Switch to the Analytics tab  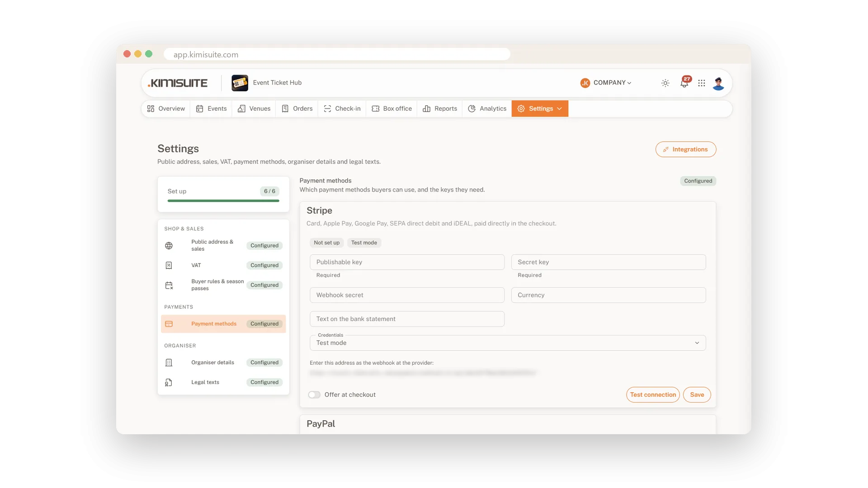coord(487,108)
